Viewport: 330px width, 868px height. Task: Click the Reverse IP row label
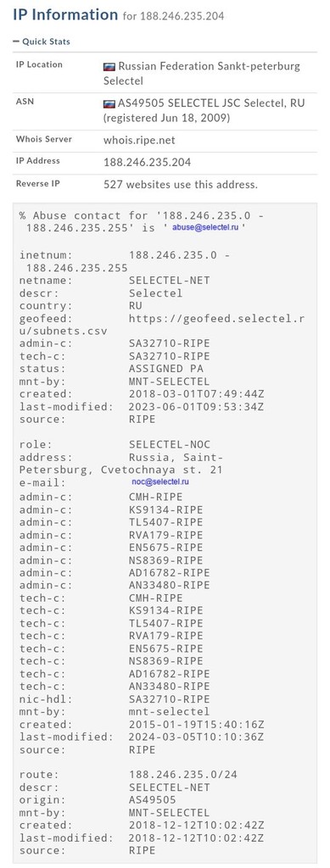click(38, 183)
